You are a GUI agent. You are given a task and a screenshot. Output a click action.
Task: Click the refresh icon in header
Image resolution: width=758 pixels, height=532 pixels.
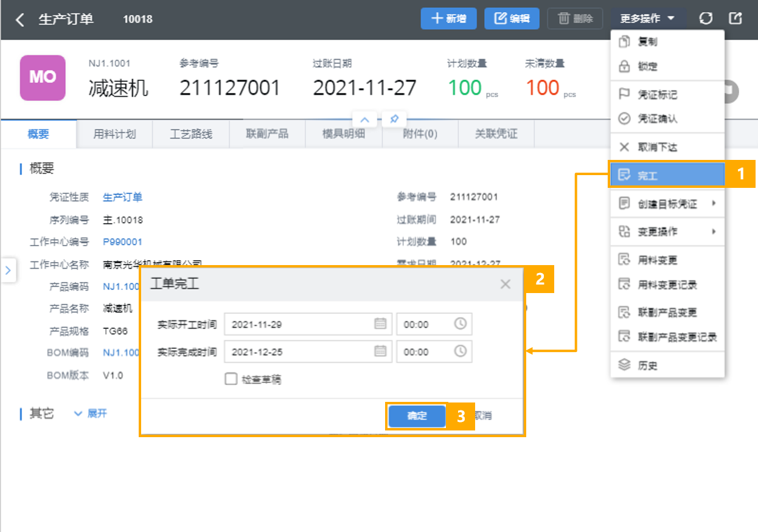706,18
